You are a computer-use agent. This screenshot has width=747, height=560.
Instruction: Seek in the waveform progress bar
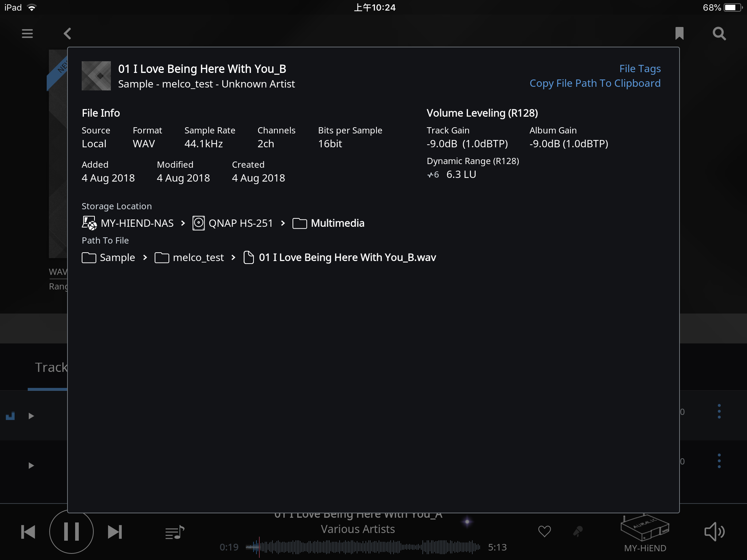pyautogui.click(x=363, y=547)
